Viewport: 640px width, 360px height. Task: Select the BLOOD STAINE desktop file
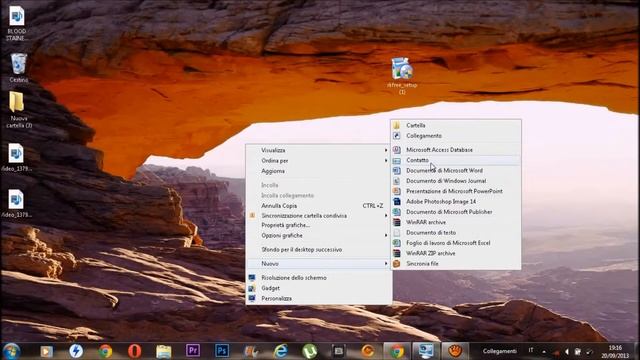[x=16, y=23]
